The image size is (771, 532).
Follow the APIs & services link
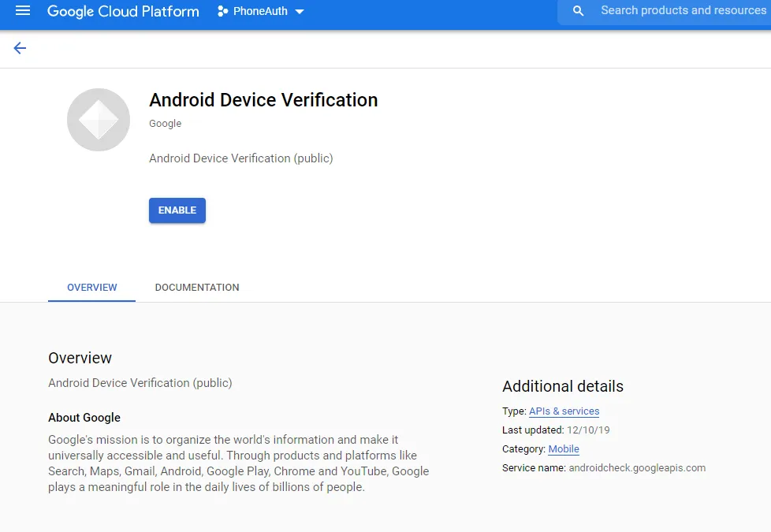pos(564,411)
